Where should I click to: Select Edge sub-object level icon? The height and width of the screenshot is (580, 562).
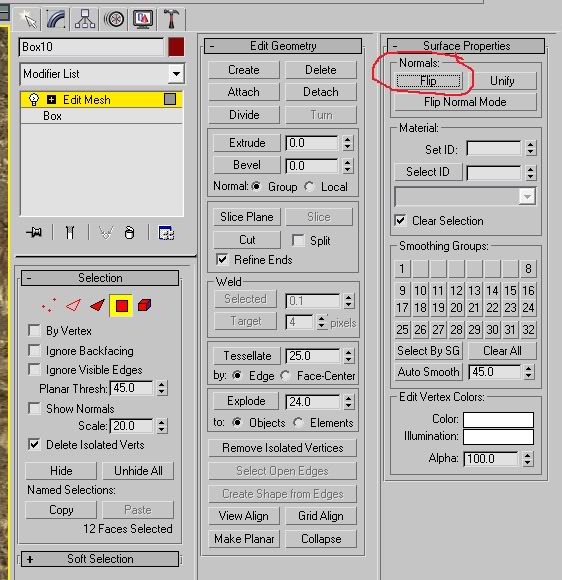[73, 306]
